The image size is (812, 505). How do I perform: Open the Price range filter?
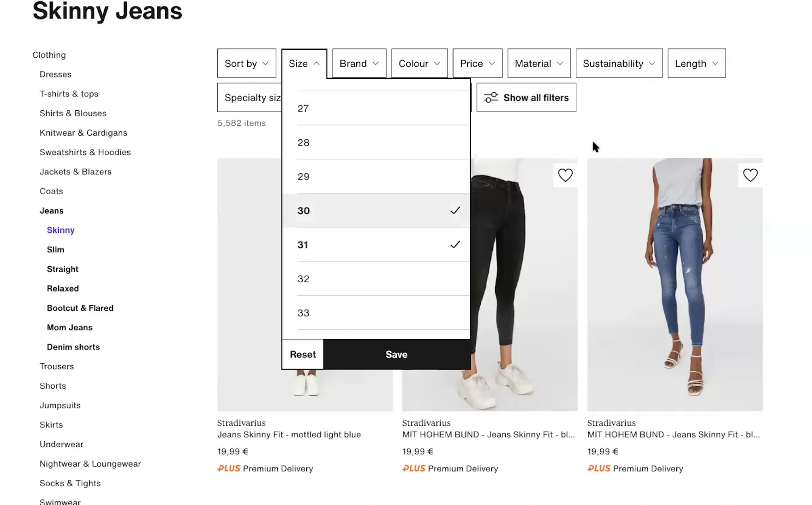tap(477, 64)
